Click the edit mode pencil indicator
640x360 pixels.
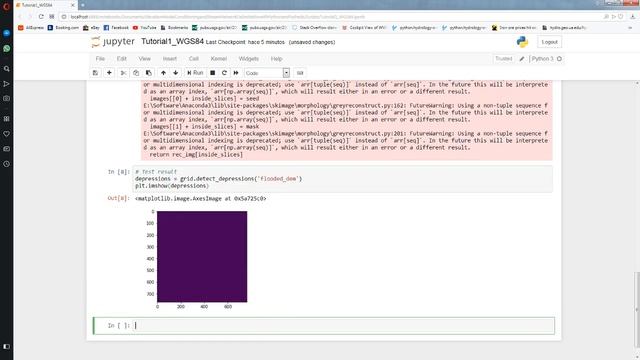522,59
